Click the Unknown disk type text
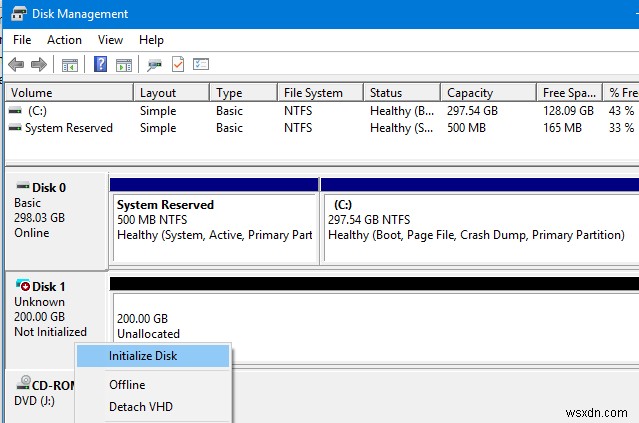Screen dimensions: 639x423 point(40,302)
